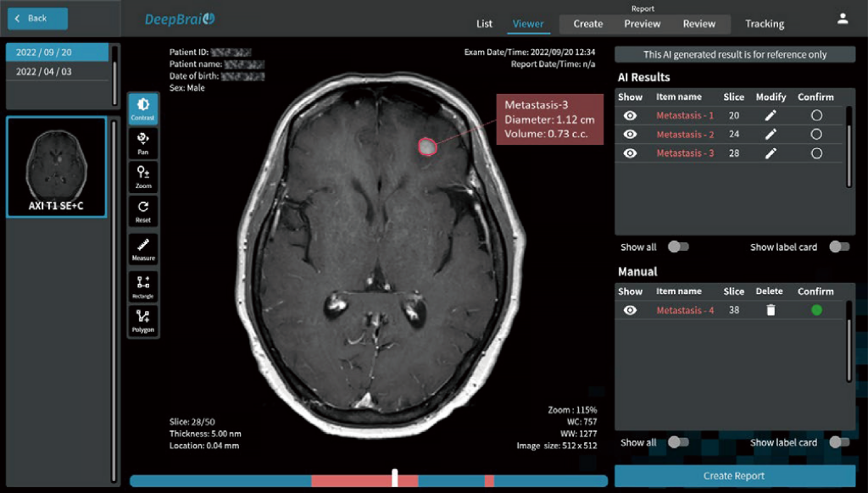Hide Metastasis - 2 using eye icon
Viewport: 868px width, 493px height.
tap(630, 135)
